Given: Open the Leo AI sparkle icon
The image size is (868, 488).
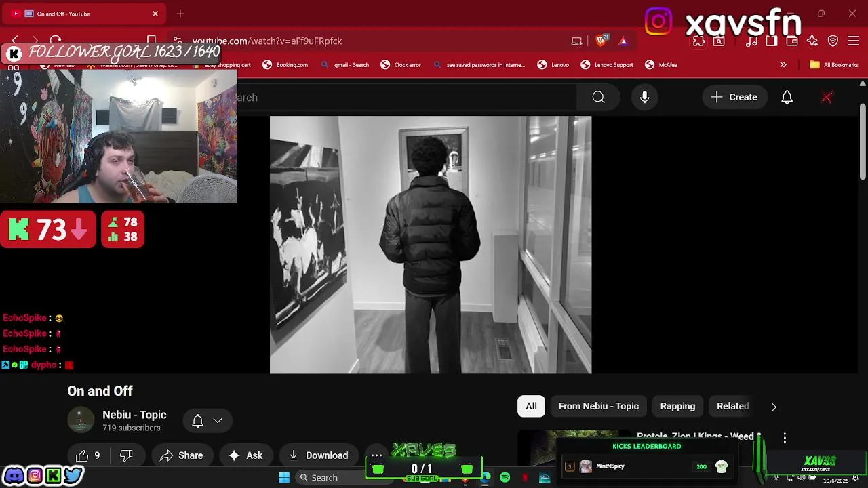Looking at the screenshot, I should click(x=812, y=41).
